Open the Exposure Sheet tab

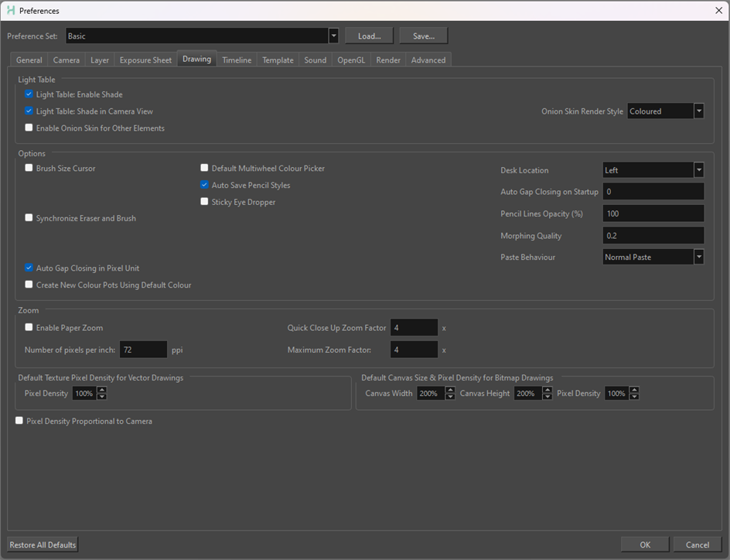pos(145,60)
